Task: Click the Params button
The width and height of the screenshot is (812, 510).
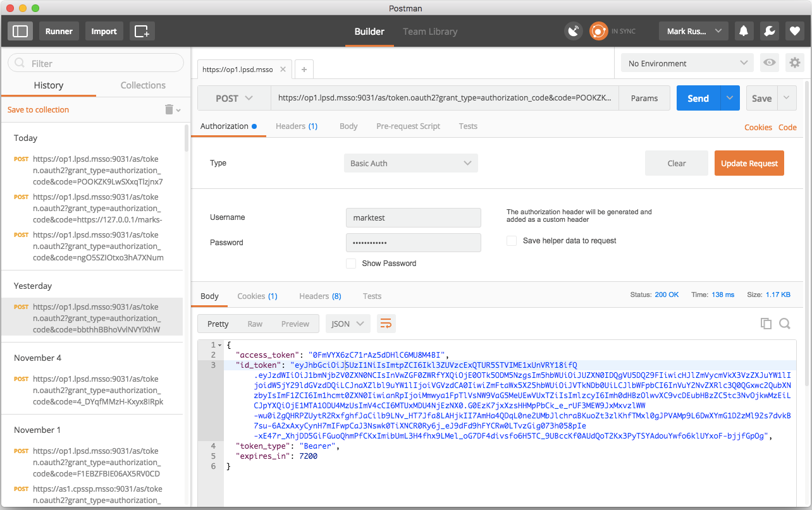Action: tap(644, 98)
